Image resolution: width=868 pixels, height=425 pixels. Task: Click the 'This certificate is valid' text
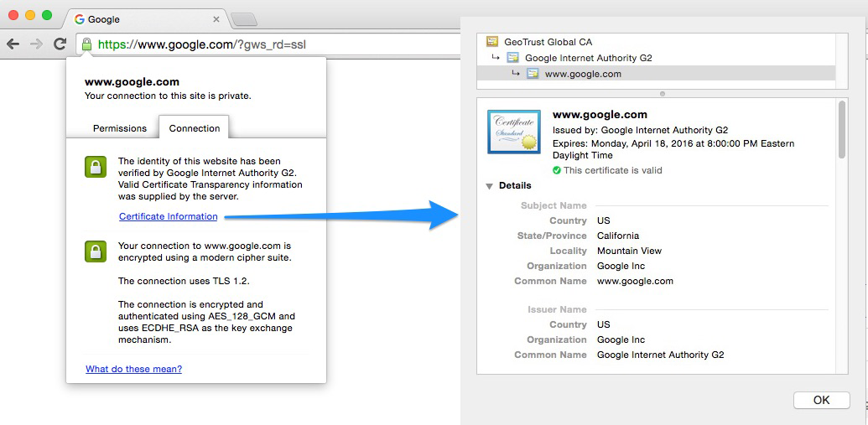tap(613, 170)
